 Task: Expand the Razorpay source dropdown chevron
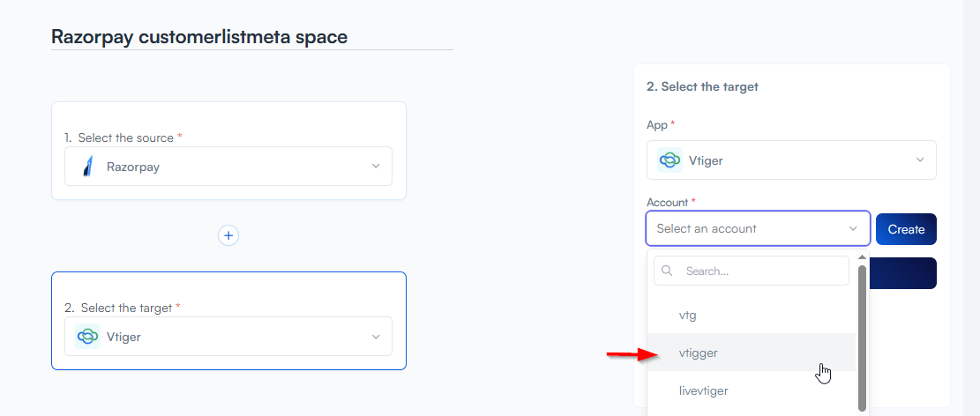[376, 166]
